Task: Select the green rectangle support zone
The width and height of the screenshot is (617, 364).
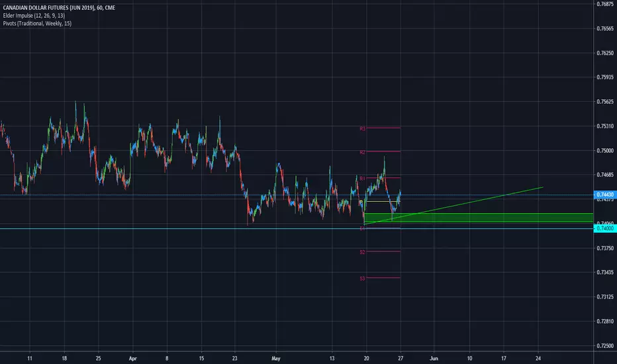Action: click(x=479, y=218)
